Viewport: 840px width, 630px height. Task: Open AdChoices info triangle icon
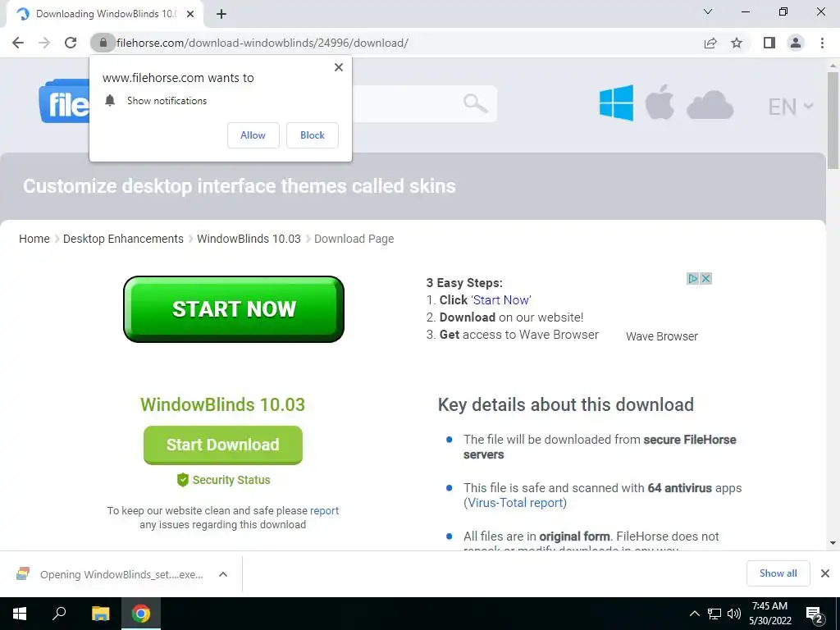point(692,279)
